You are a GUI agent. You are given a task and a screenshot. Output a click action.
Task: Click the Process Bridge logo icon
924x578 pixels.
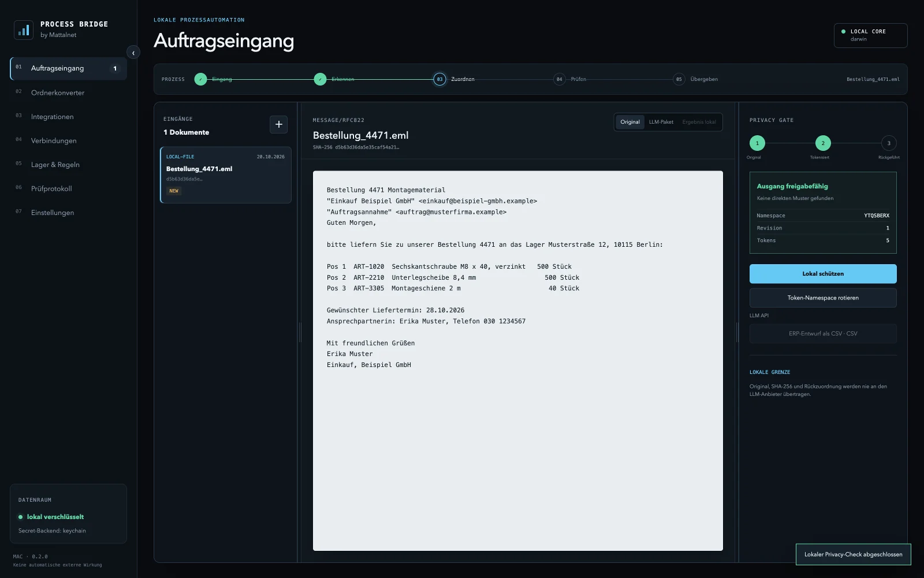tap(24, 30)
